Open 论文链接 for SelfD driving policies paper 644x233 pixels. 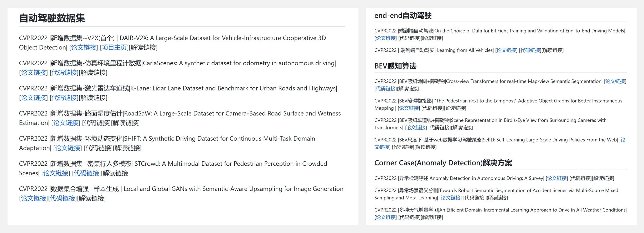(x=382, y=147)
